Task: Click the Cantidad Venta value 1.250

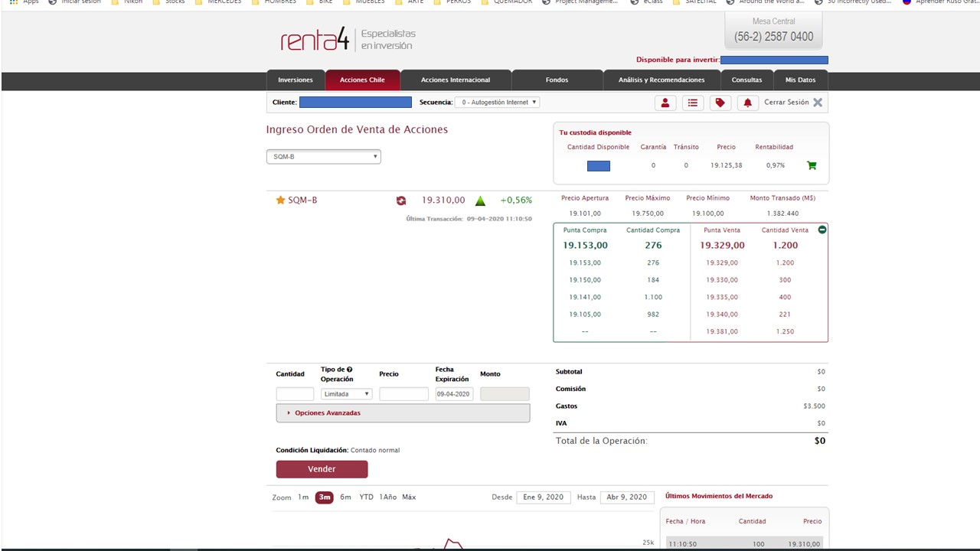Action: coord(785,331)
